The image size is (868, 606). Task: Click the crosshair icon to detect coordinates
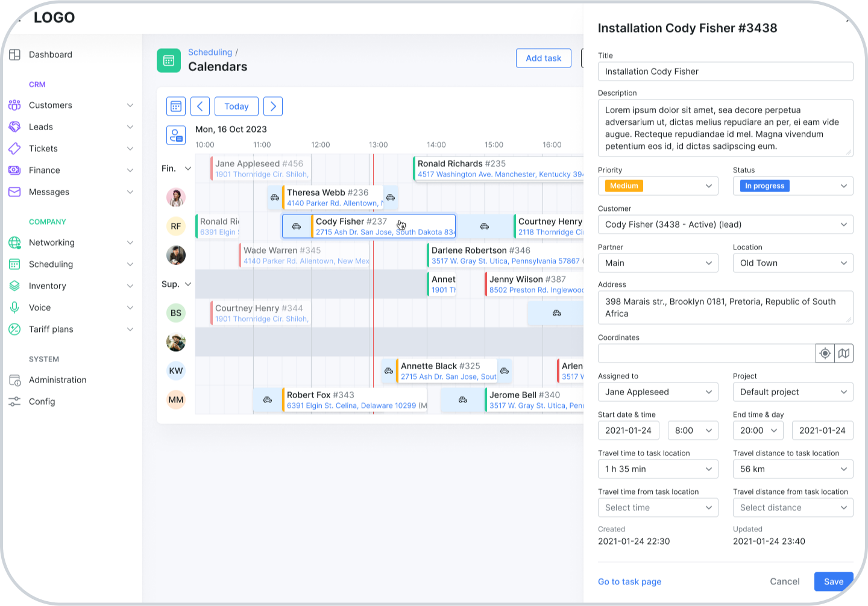click(825, 353)
